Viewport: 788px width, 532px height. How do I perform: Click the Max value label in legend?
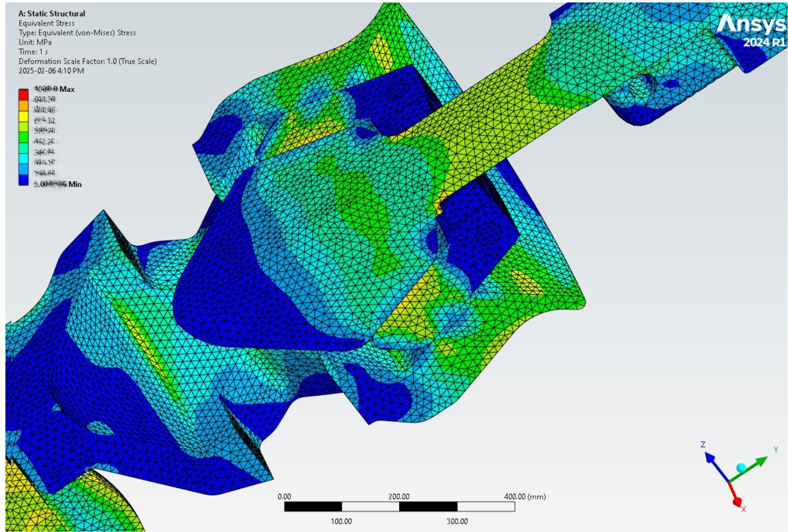67,89
